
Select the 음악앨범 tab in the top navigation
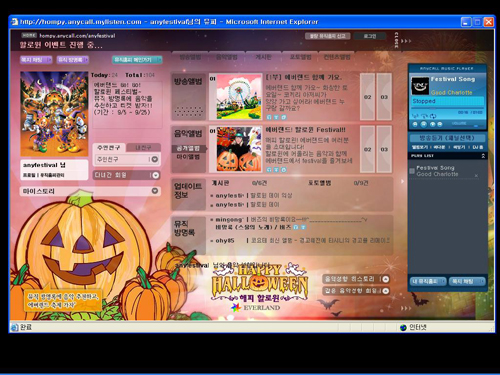[x=227, y=57]
